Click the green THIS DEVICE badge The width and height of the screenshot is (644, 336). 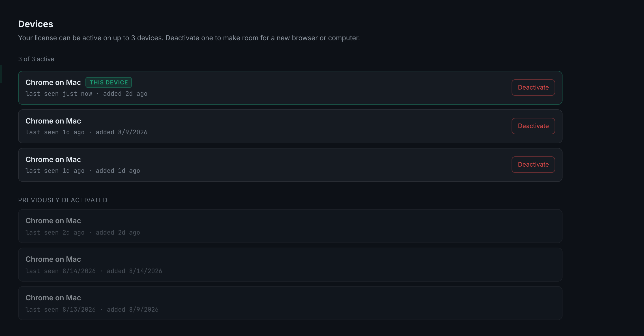point(109,82)
